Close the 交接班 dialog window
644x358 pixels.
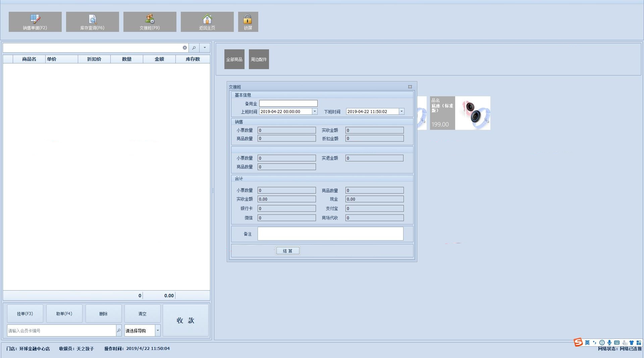click(x=410, y=87)
